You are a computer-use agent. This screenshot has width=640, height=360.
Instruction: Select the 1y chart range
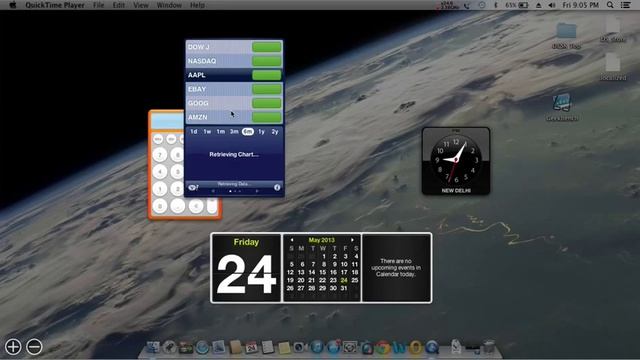click(x=262, y=131)
